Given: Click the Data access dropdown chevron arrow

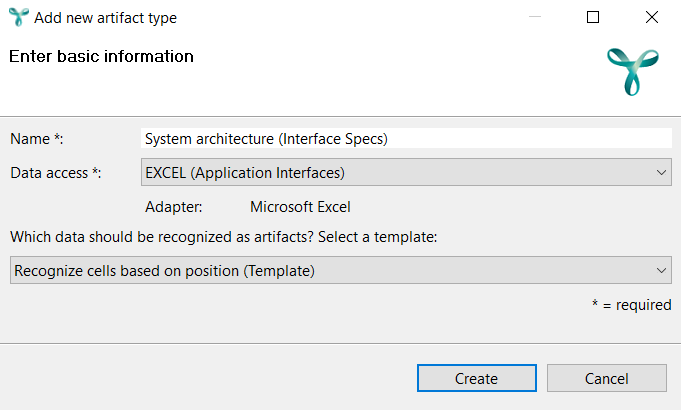Looking at the screenshot, I should [661, 173].
